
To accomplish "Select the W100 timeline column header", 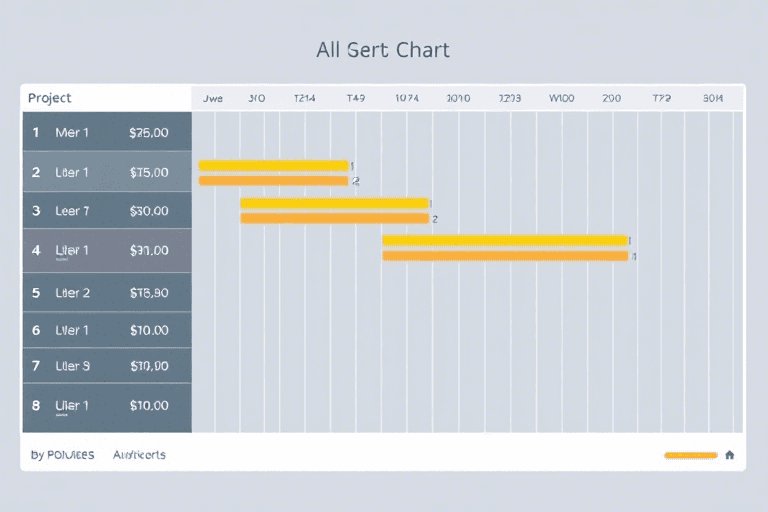I will (x=561, y=99).
